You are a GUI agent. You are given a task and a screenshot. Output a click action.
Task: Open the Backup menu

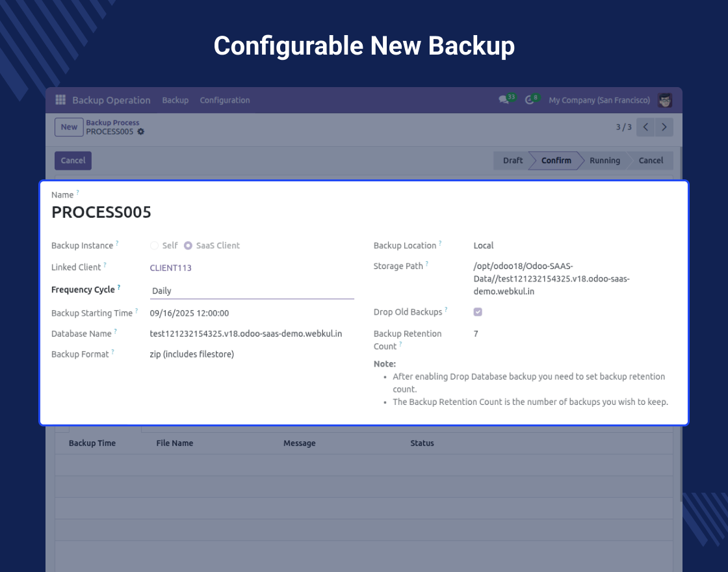pos(175,100)
